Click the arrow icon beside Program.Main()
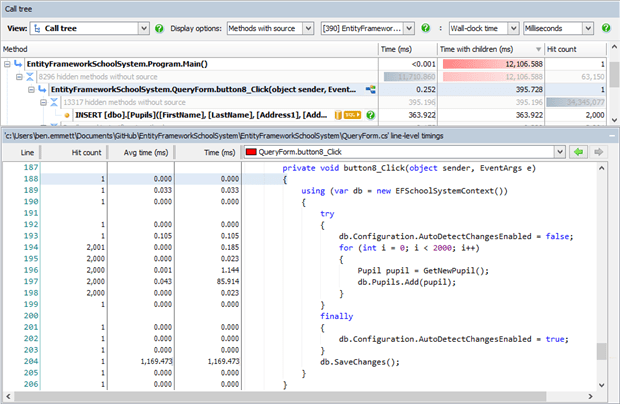 tap(18, 64)
